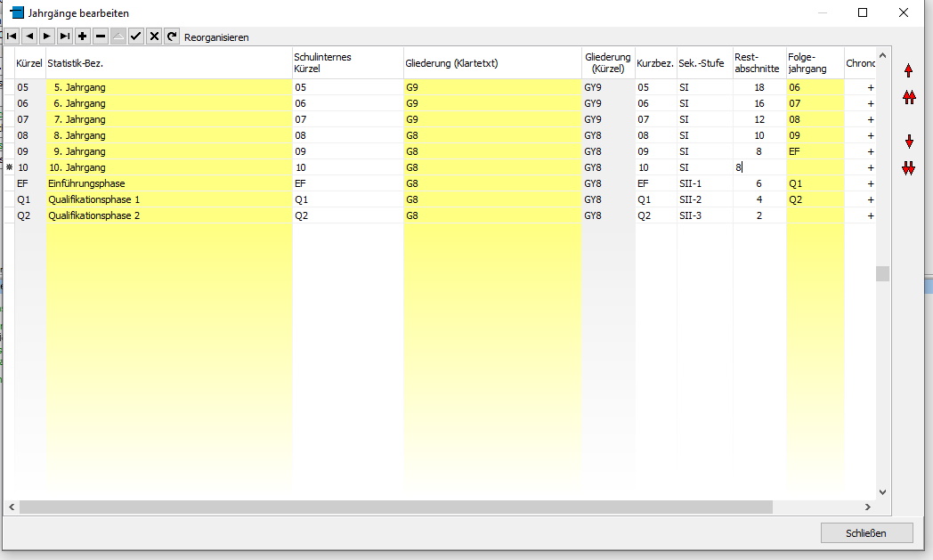The width and height of the screenshot is (933, 560).
Task: Refresh data with the circular arrow button
Action: pos(172,37)
